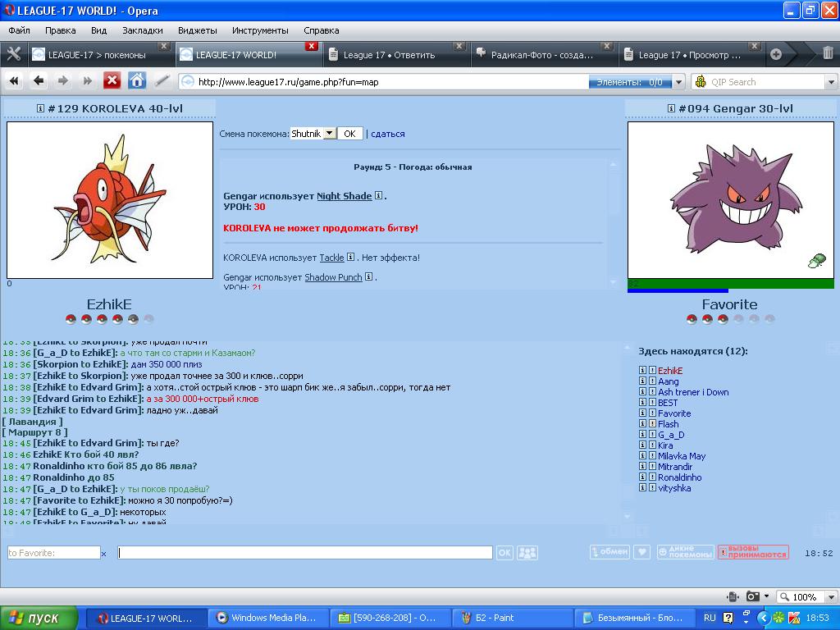Screen dimensions: 840x630
Task: Click the group players icon in chat bar
Action: 527,552
